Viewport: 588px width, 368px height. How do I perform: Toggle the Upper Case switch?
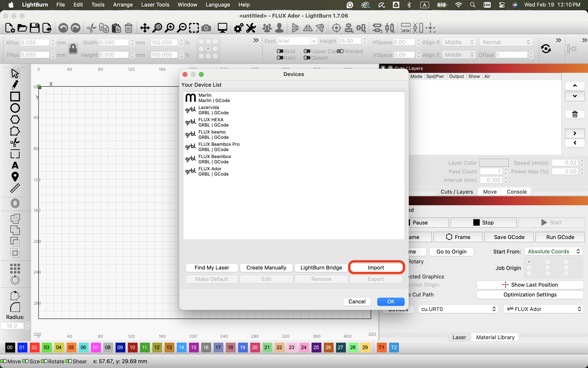pos(307,51)
